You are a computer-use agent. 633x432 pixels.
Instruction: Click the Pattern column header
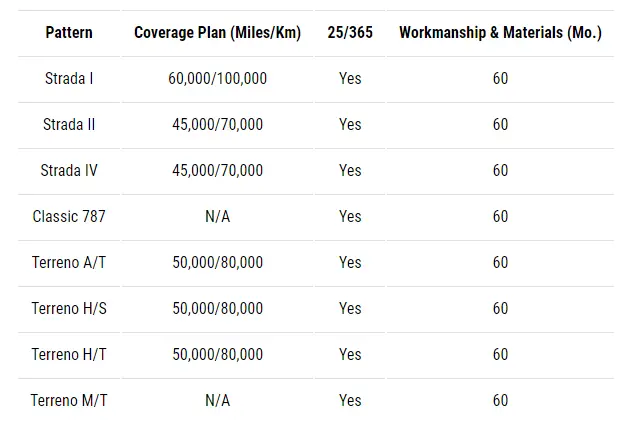click(x=69, y=33)
